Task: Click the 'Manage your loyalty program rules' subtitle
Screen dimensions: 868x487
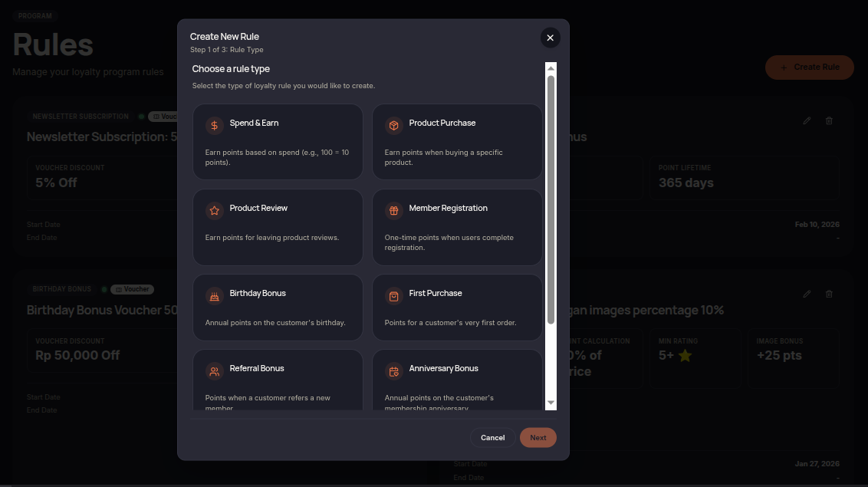Action: (88, 72)
